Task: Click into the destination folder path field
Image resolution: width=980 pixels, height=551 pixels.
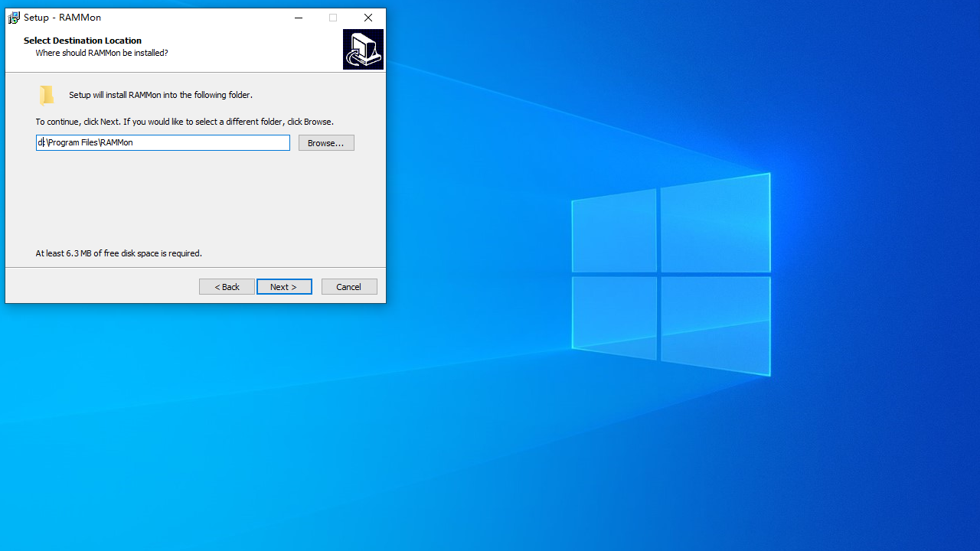Action: pyautogui.click(x=162, y=142)
